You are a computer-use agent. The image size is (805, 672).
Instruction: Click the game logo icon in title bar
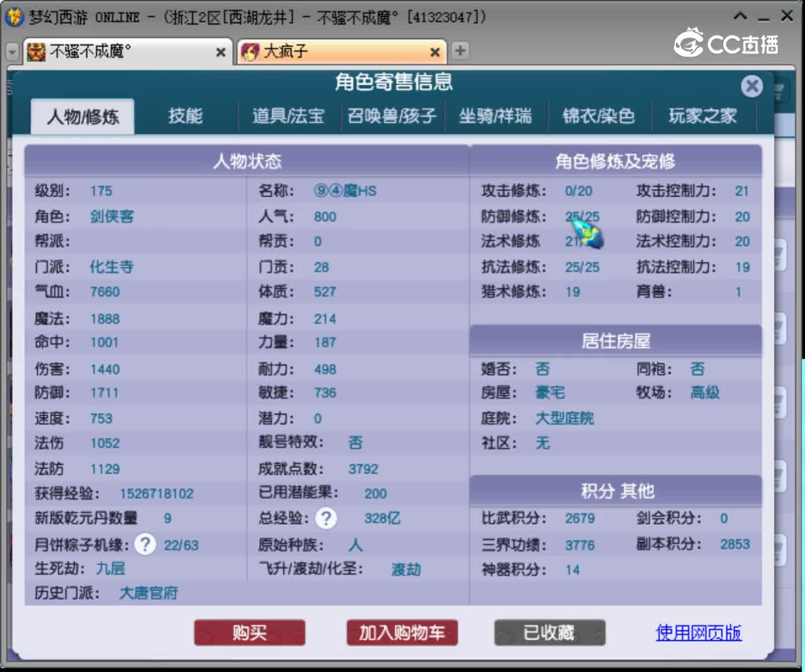(14, 16)
